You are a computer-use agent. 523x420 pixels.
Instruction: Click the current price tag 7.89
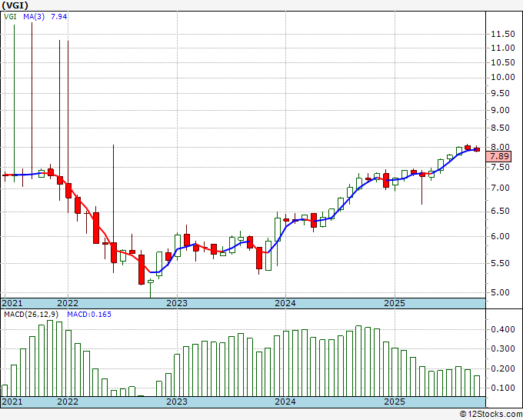pyautogui.click(x=499, y=156)
